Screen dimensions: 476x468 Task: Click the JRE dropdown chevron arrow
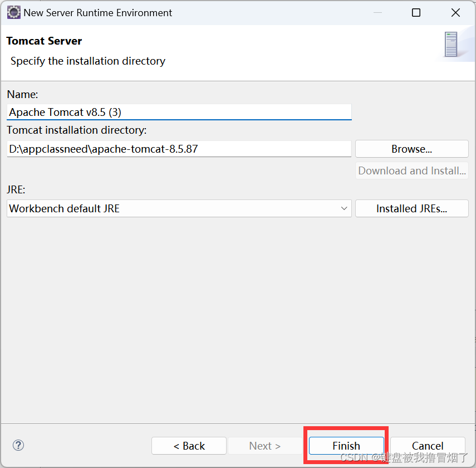click(x=343, y=208)
